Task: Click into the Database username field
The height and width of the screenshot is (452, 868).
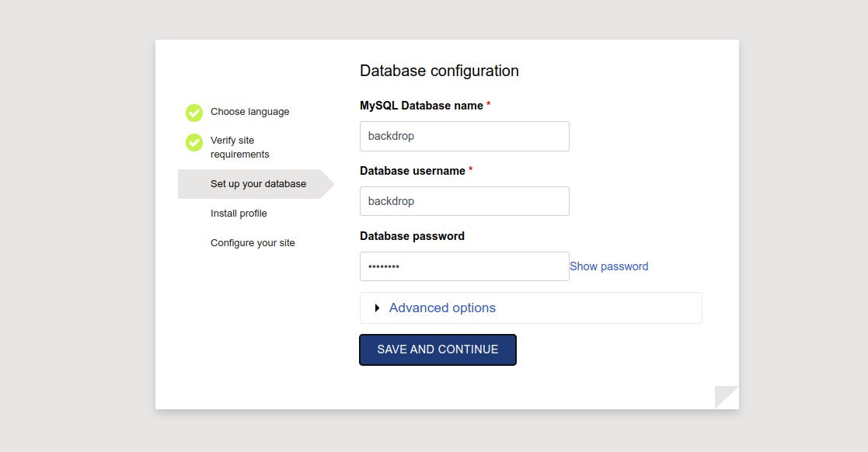Action: tap(464, 201)
